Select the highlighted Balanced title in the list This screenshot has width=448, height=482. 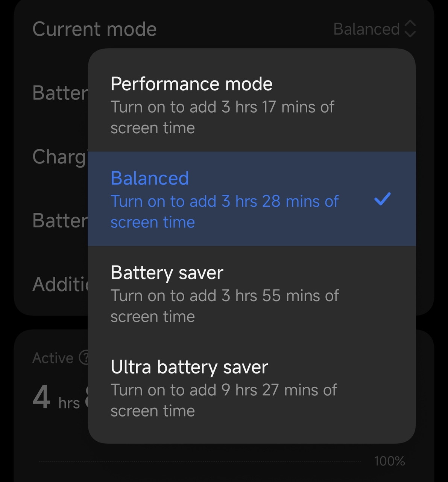pyautogui.click(x=150, y=178)
